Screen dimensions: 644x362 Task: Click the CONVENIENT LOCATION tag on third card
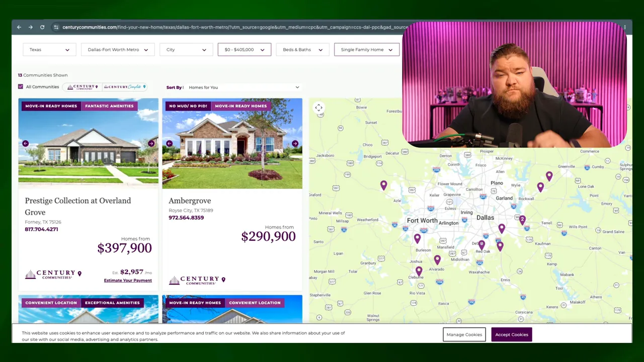51,303
